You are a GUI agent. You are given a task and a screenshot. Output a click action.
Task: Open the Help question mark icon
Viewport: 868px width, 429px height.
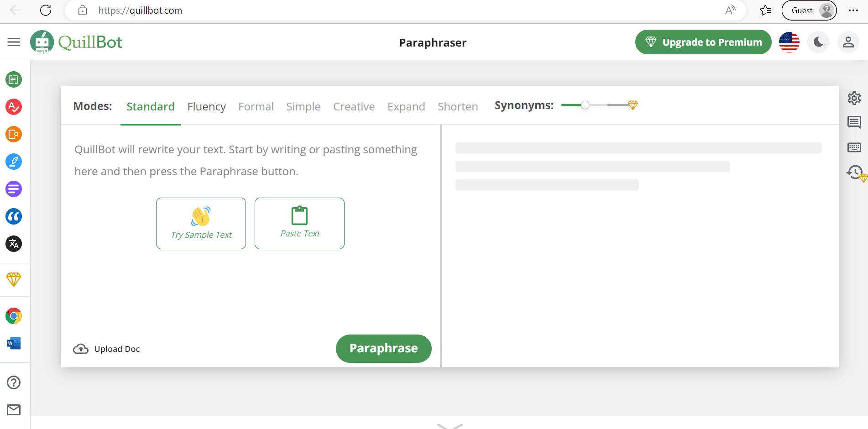[14, 382]
